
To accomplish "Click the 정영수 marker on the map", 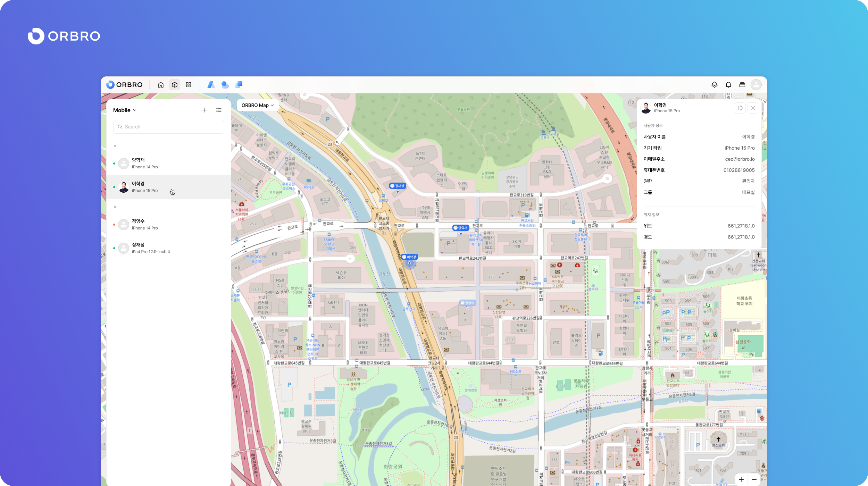I will click(x=468, y=303).
